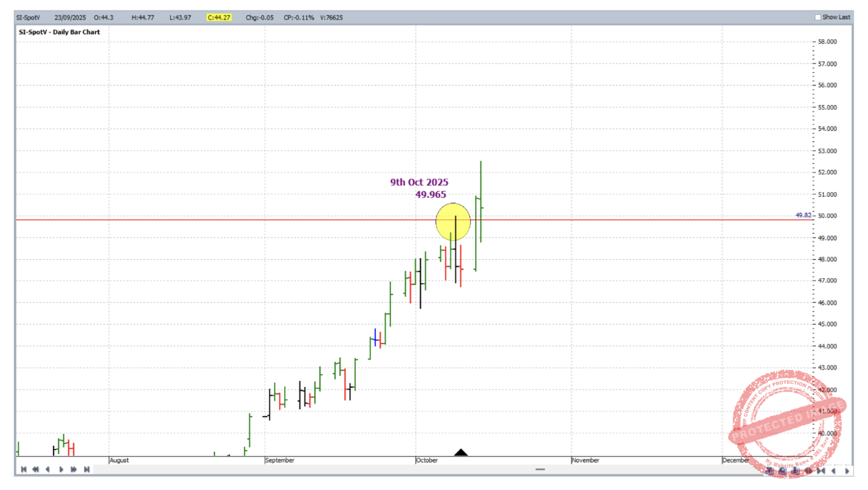Step forward one bar with right arrow
The height and width of the screenshot is (490, 868).
[x=61, y=469]
